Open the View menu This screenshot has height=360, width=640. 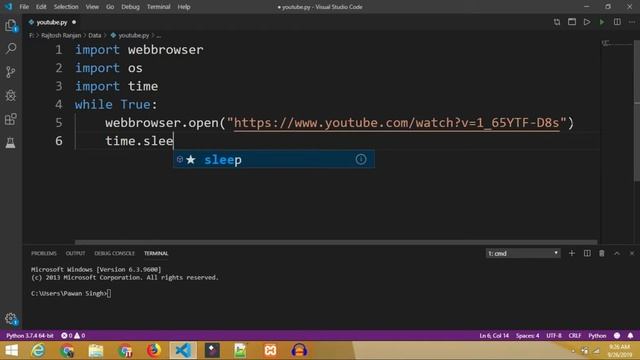pyautogui.click(x=92, y=7)
